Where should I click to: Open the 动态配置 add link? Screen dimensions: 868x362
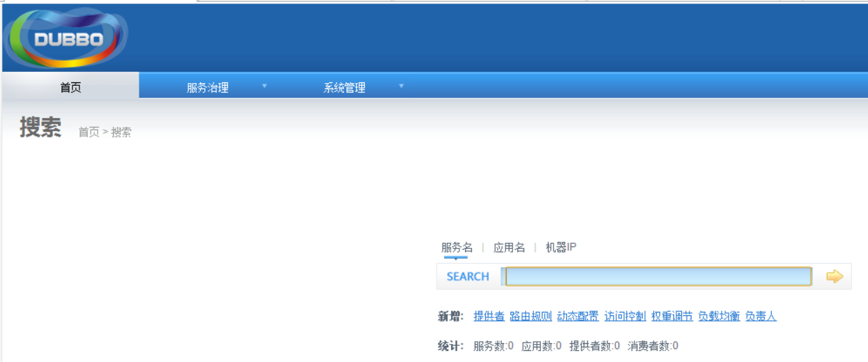578,317
